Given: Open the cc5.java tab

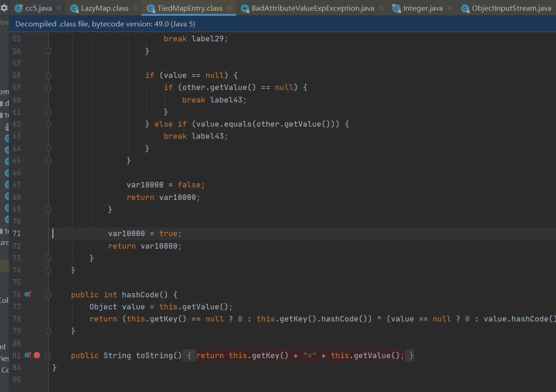Looking at the screenshot, I should click(x=38, y=8).
